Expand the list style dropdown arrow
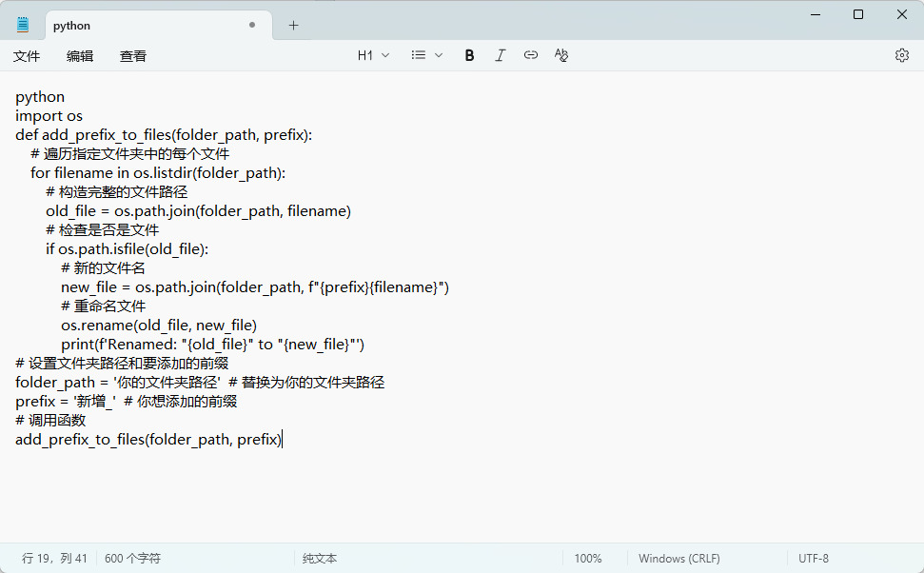Viewport: 924px width, 573px height. tap(439, 55)
